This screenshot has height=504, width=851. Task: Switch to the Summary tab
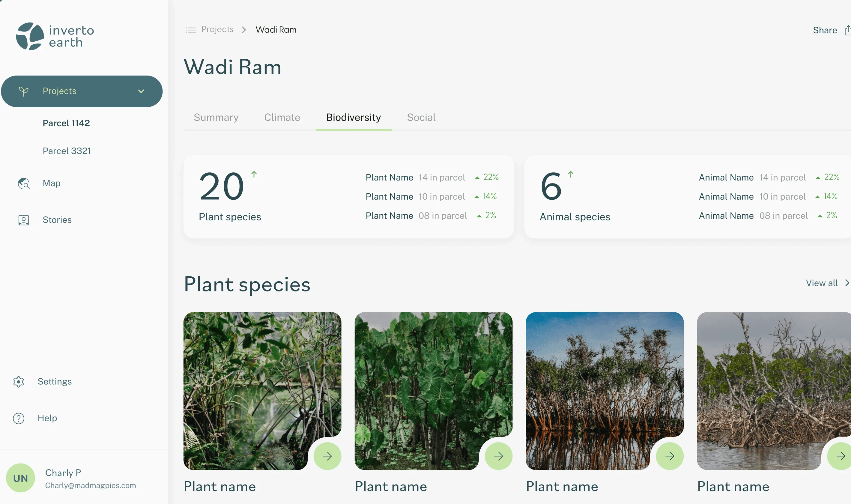pos(216,117)
